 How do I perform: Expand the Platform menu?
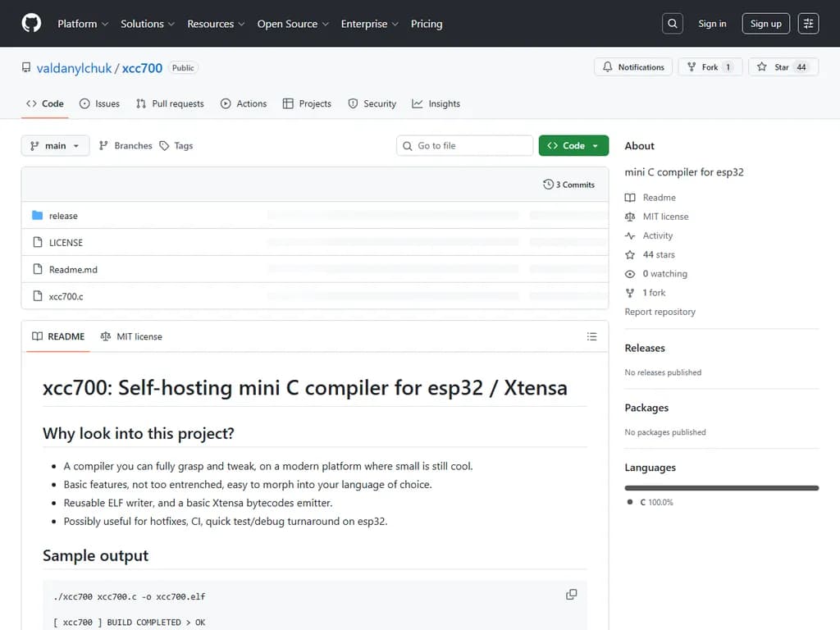click(x=82, y=24)
